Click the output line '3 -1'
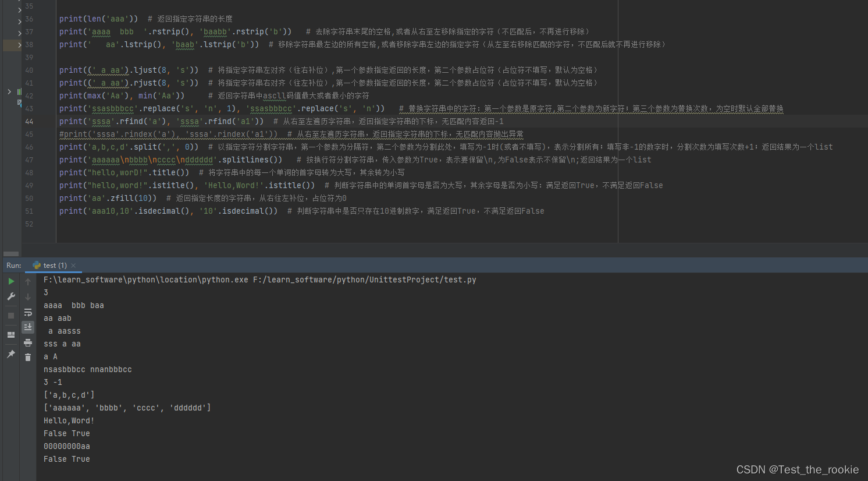Viewport: 868px width, 481px height. 53,383
